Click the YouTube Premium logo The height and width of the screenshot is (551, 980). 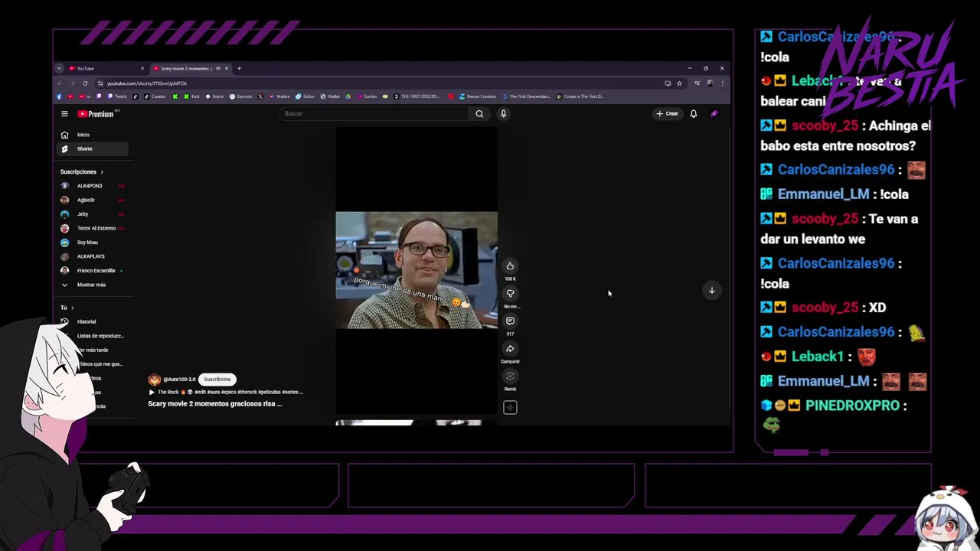click(x=96, y=114)
